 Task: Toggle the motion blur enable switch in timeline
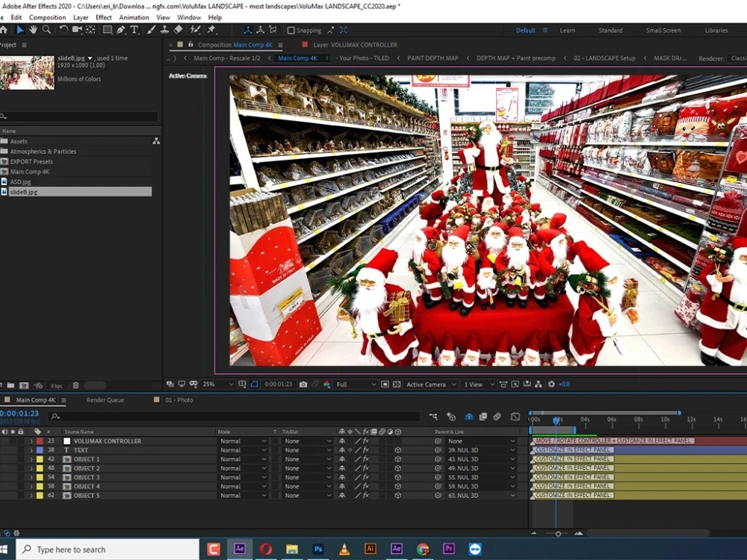[497, 417]
